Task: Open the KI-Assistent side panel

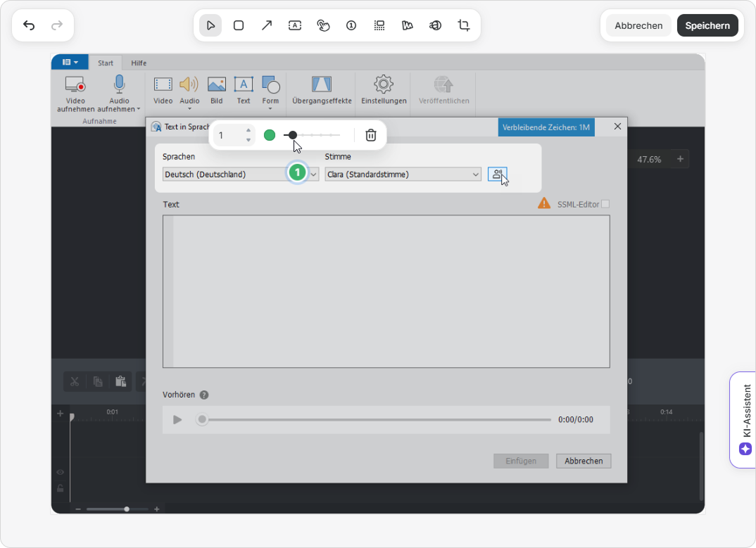Action: [x=745, y=419]
